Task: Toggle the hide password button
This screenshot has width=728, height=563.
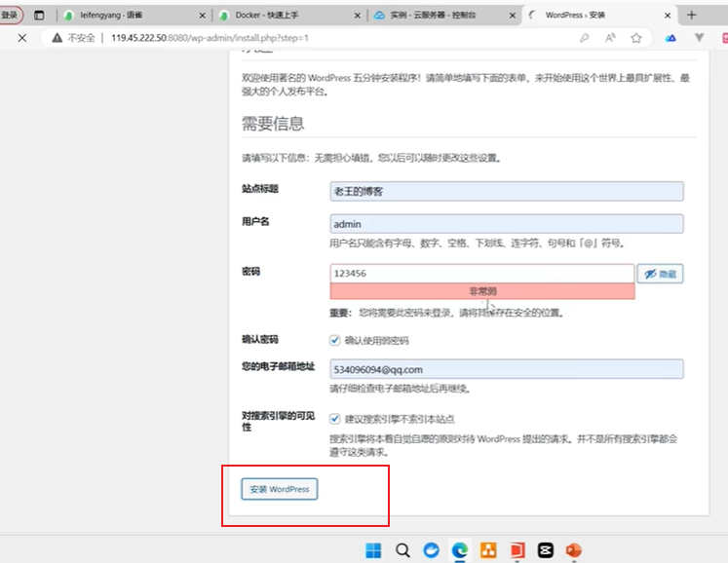Action: (x=660, y=274)
